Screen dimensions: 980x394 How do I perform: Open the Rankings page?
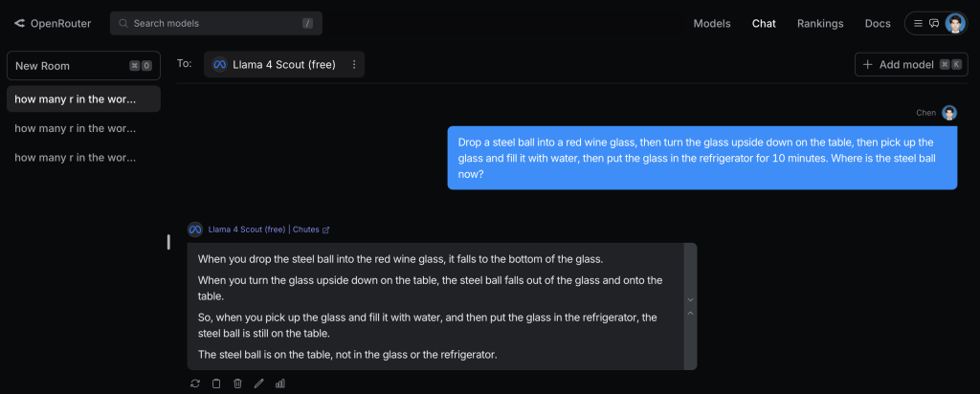click(820, 23)
